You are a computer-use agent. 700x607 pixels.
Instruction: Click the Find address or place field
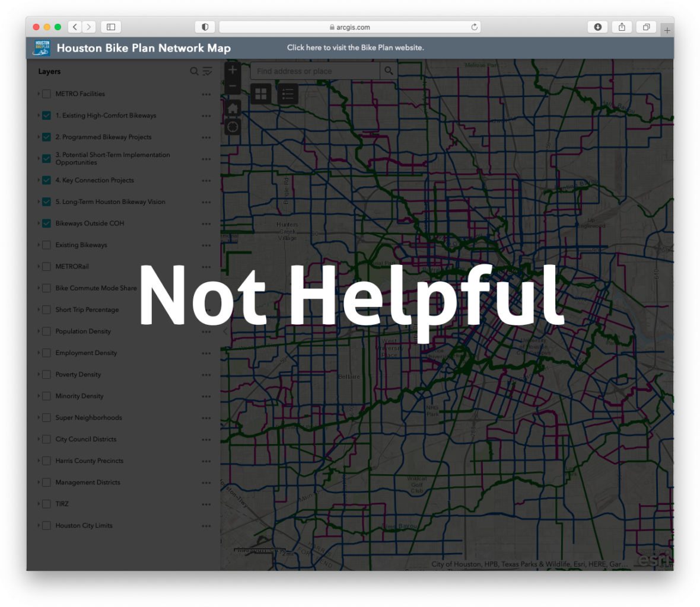pos(315,71)
